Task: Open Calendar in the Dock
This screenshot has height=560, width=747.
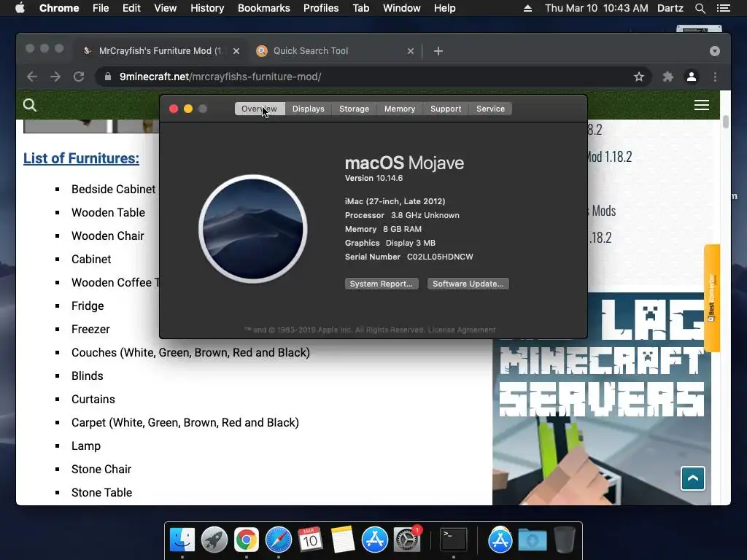Action: click(310, 540)
